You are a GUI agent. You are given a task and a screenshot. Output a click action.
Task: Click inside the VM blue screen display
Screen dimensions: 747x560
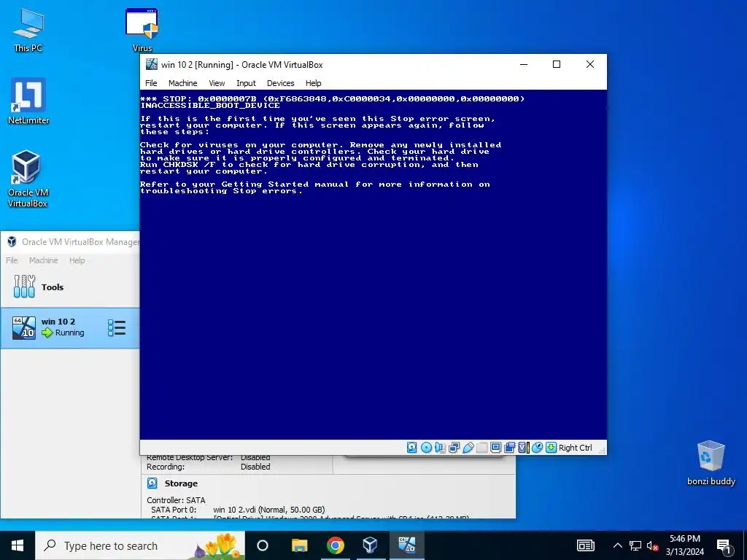coord(373,264)
